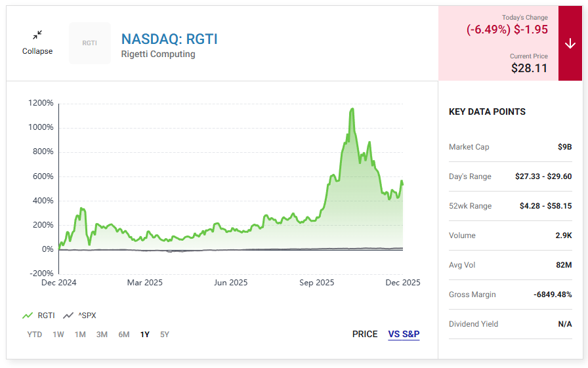
Task: Click the Rigetti Computing company name
Action: point(158,54)
